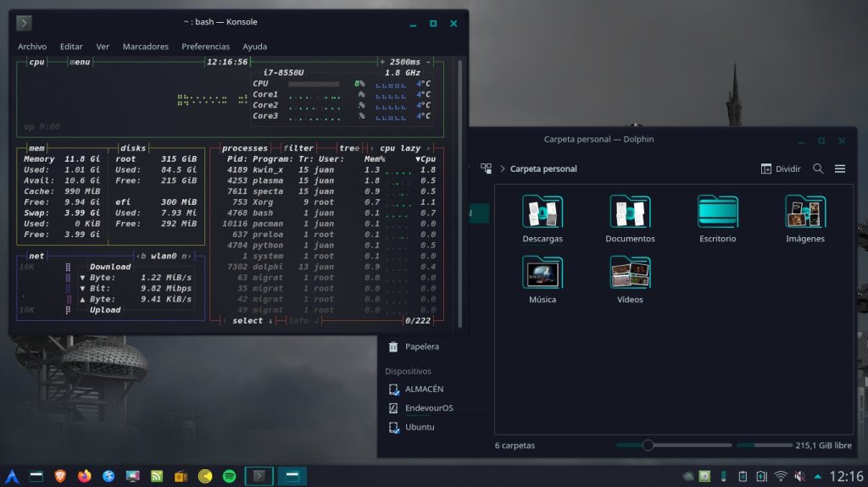Image resolution: width=868 pixels, height=487 pixels.
Task: Expand the path breadcrumb chevron in Dolphin
Action: tap(503, 169)
